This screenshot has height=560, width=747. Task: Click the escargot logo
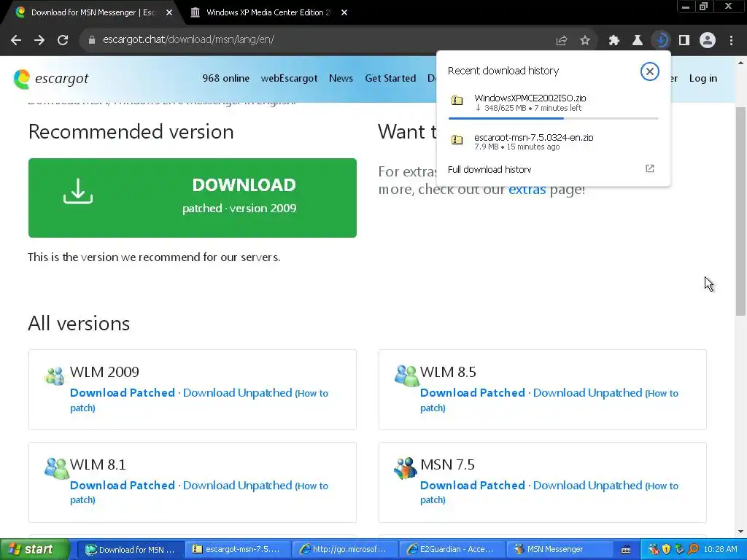pos(51,79)
